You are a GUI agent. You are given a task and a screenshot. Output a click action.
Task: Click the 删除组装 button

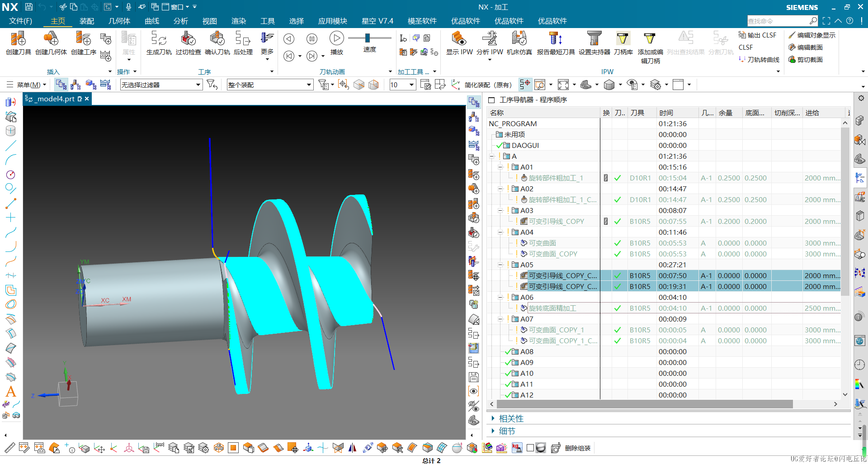(571, 448)
